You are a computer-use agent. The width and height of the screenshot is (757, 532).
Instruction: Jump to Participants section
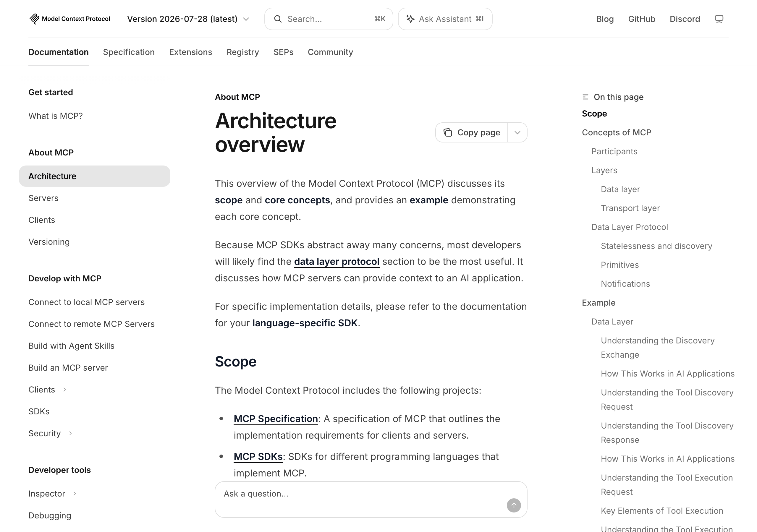click(x=614, y=152)
